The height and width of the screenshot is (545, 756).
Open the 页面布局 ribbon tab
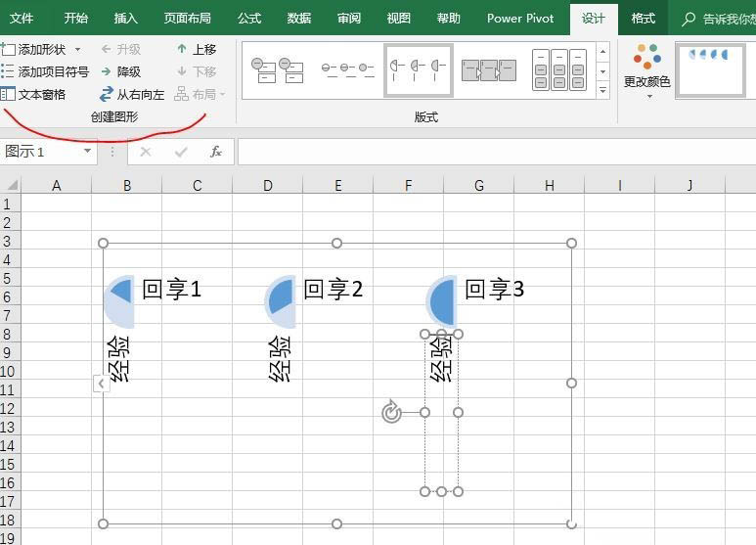click(x=188, y=19)
